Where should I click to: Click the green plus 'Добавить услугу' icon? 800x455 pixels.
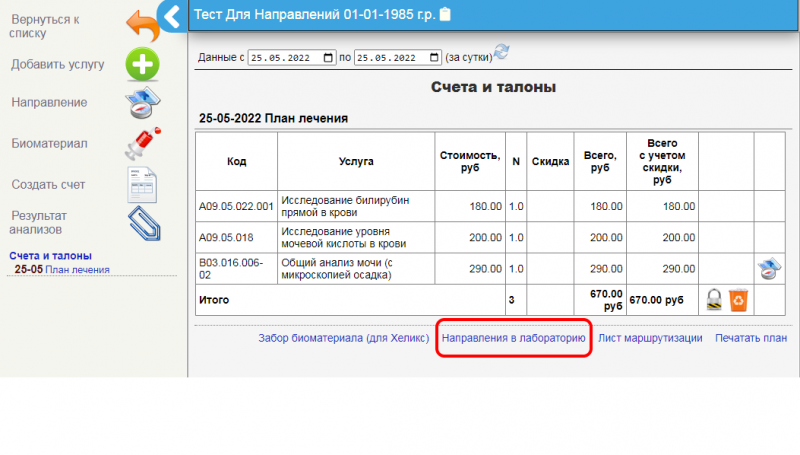(142, 64)
